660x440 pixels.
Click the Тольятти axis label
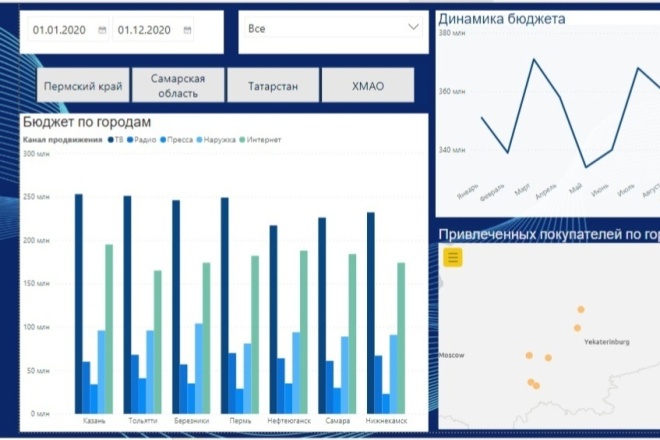tap(143, 421)
